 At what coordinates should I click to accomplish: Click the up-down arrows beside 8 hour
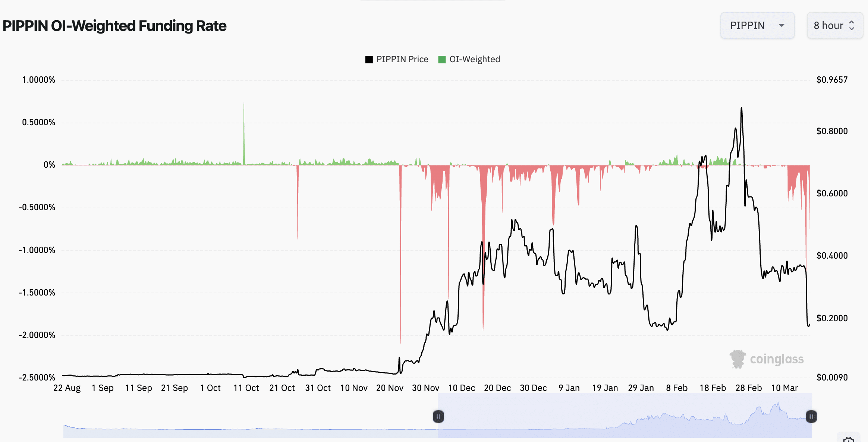tap(852, 25)
